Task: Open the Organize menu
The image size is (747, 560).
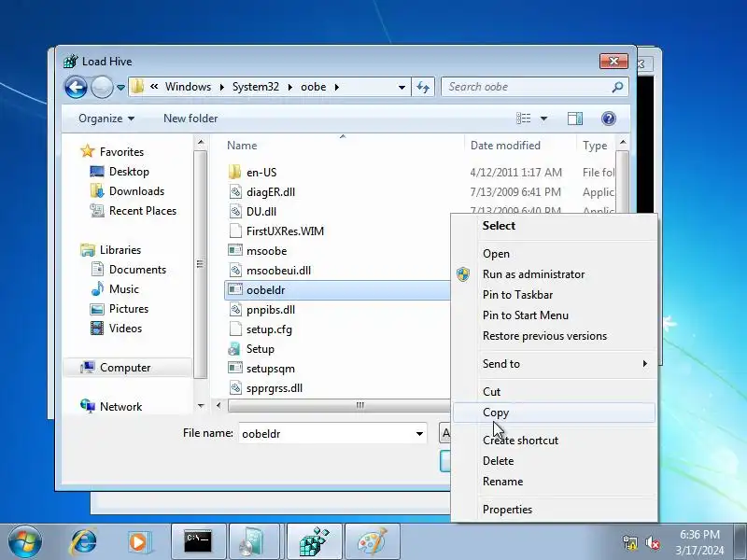Action: tap(106, 119)
